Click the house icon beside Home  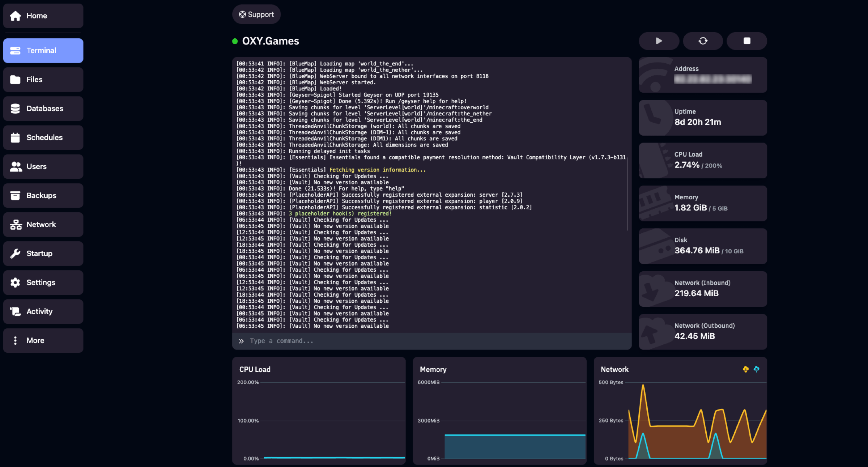click(x=15, y=16)
